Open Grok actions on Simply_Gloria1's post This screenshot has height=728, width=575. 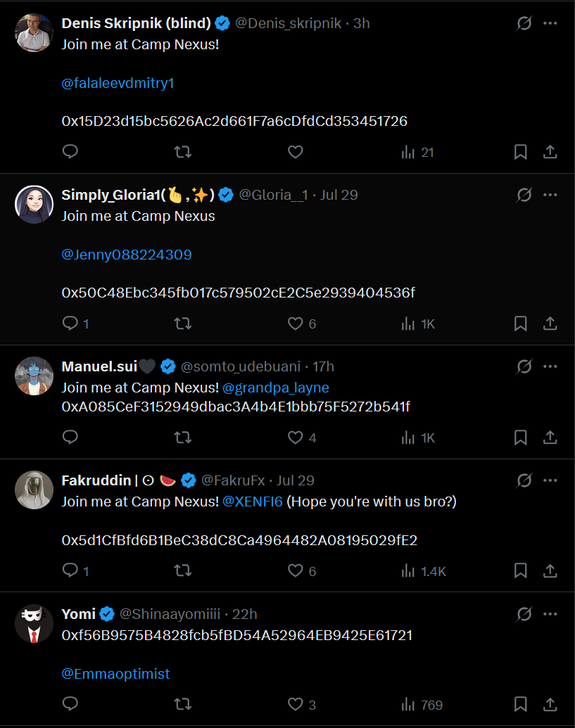pyautogui.click(x=524, y=195)
